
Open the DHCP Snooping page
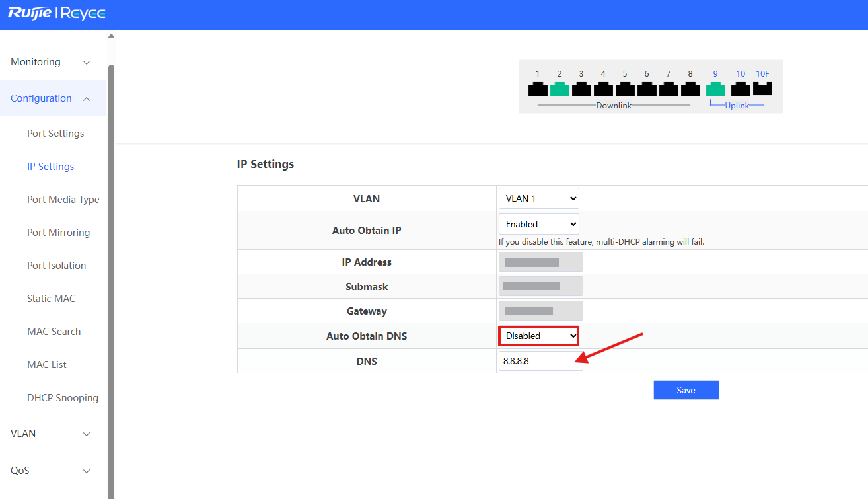[63, 397]
